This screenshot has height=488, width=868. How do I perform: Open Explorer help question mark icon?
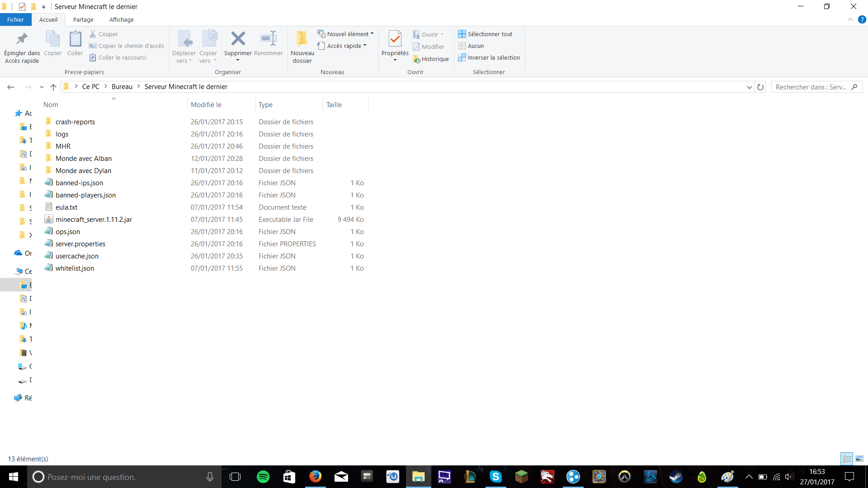(x=862, y=19)
